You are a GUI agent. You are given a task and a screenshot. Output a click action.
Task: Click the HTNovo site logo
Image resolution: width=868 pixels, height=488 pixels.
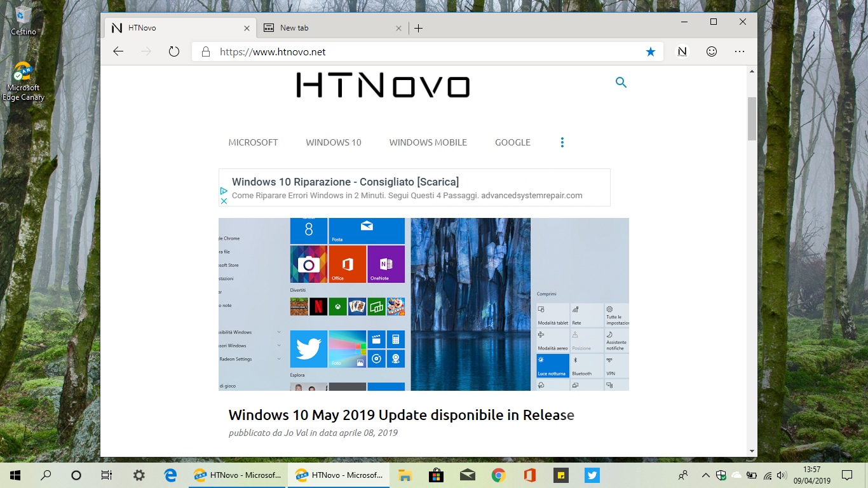click(x=383, y=85)
